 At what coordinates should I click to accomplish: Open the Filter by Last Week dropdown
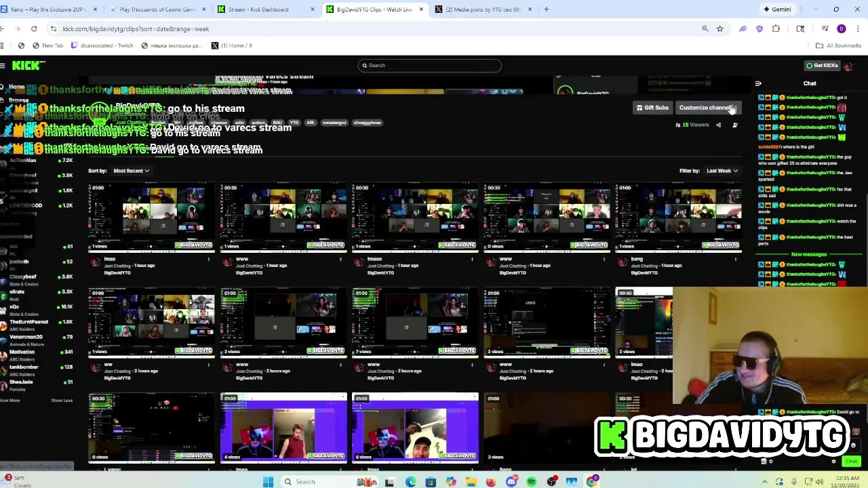pyautogui.click(x=722, y=171)
